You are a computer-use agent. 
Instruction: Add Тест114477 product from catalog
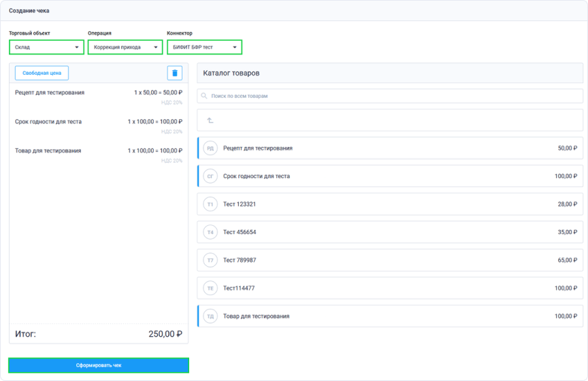[x=390, y=288]
